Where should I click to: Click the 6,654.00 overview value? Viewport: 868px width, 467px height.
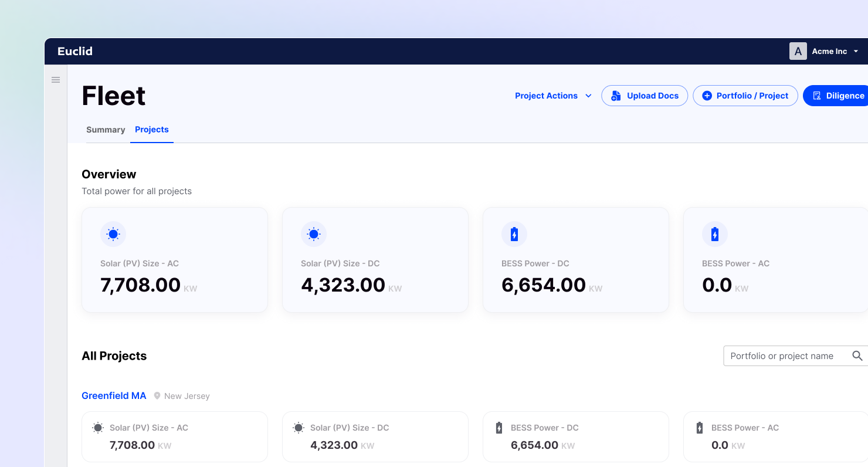(544, 285)
